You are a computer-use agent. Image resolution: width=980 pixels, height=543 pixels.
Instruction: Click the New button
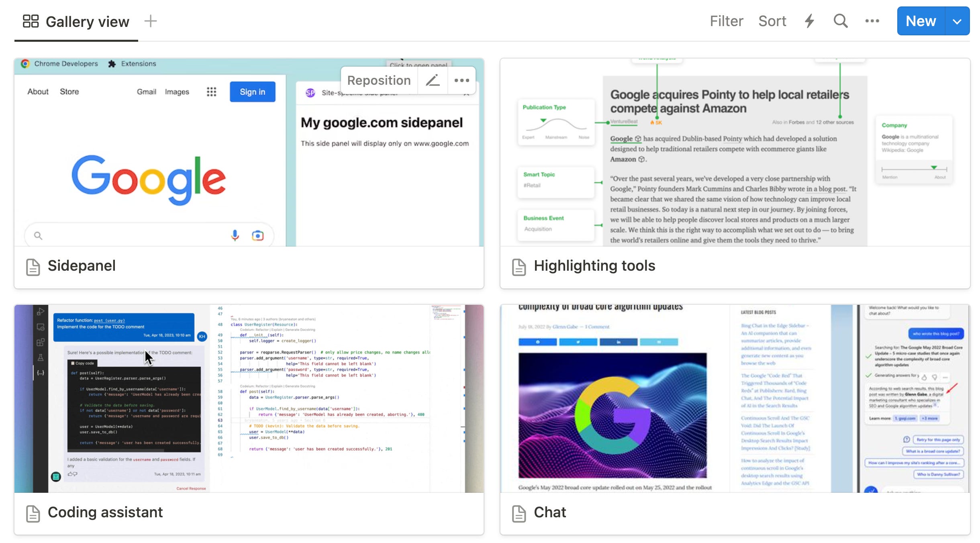point(921,21)
